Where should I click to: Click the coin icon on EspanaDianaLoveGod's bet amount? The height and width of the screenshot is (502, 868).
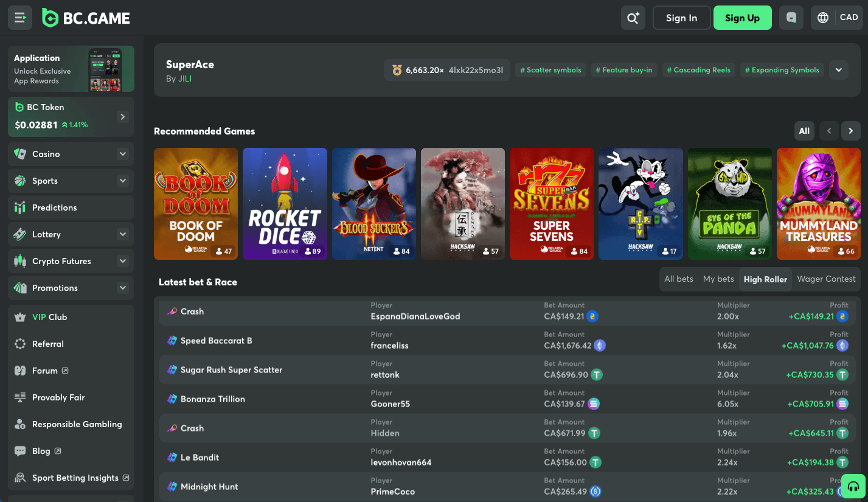pyautogui.click(x=592, y=316)
